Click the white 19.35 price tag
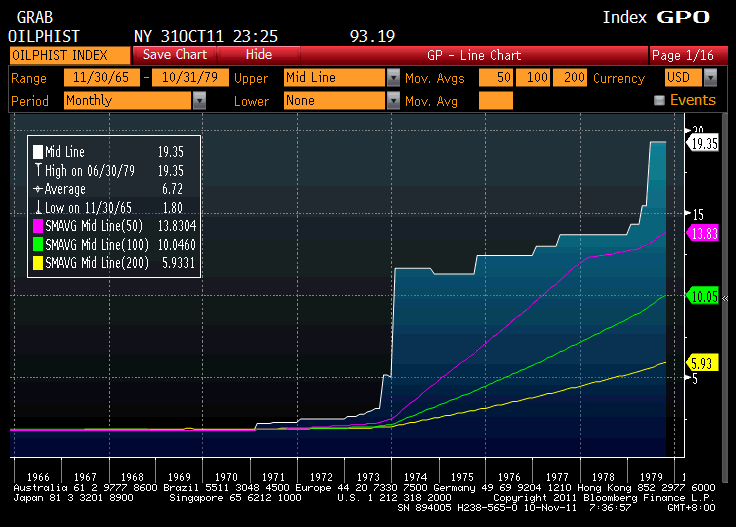This screenshot has width=736, height=527. [x=703, y=144]
